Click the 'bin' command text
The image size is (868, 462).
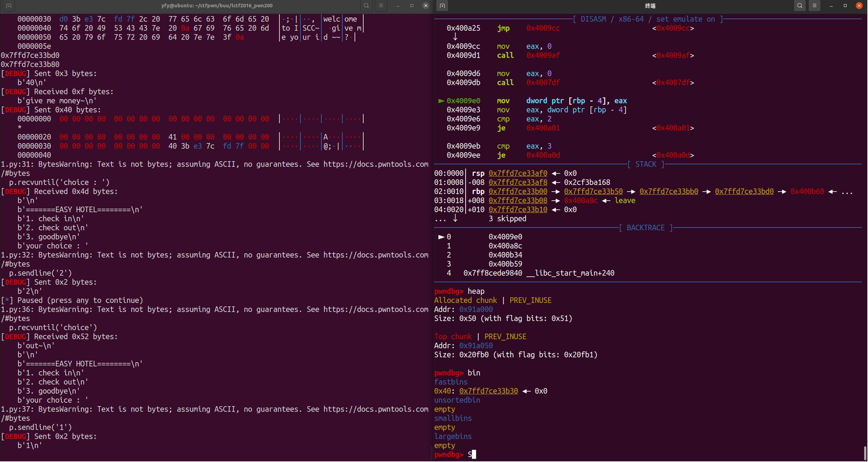(474, 373)
